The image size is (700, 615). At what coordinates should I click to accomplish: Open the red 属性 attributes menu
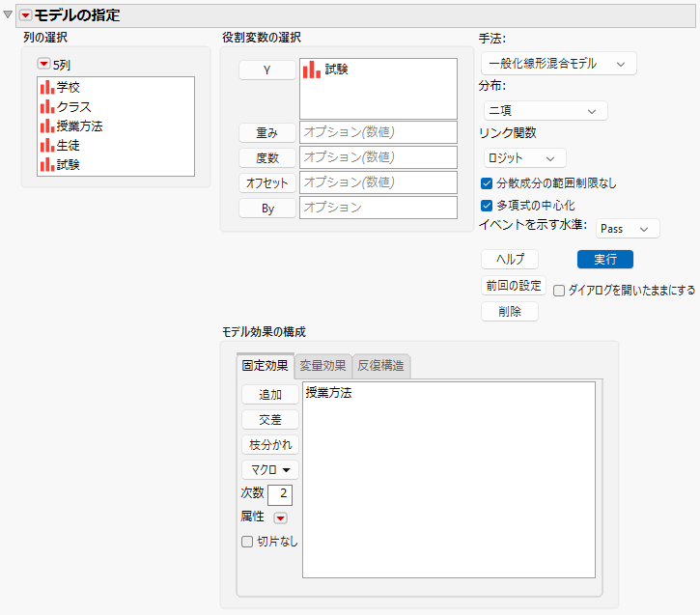280,517
